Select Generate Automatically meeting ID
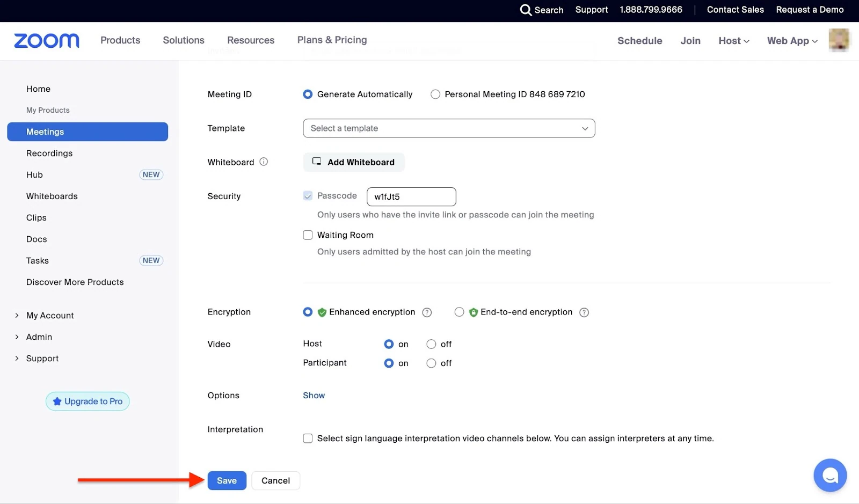This screenshot has width=859, height=504. (308, 94)
